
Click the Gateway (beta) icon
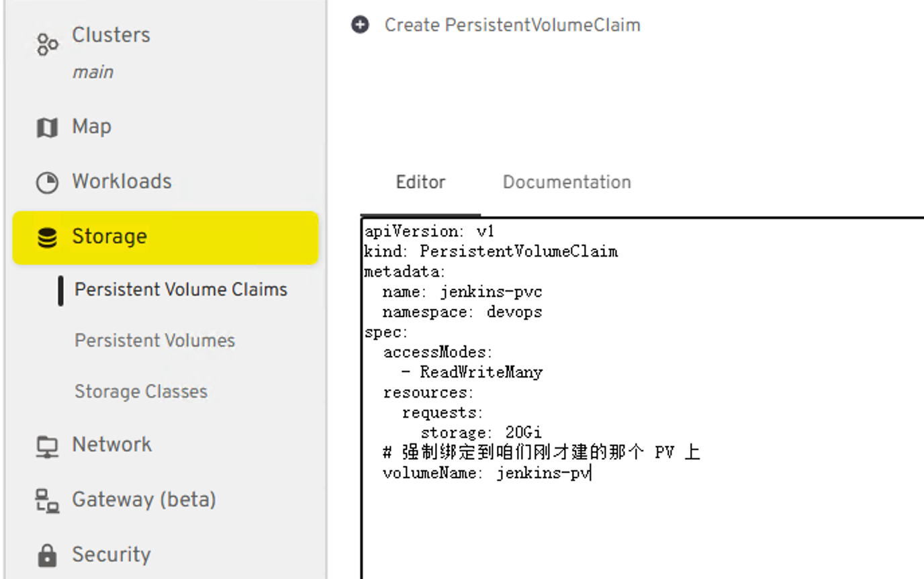(47, 501)
